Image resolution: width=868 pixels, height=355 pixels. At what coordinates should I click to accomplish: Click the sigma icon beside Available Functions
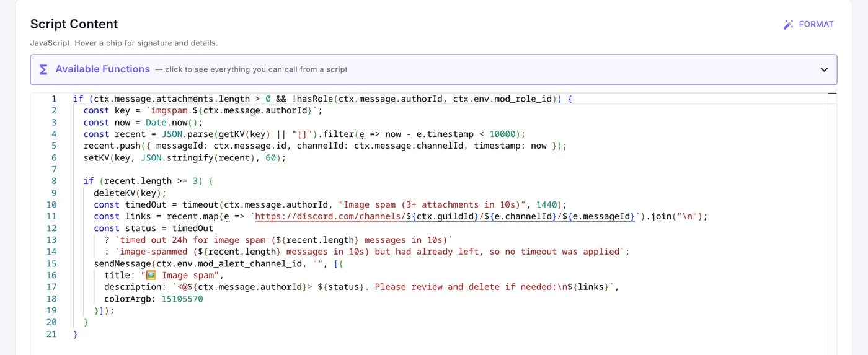tap(43, 69)
